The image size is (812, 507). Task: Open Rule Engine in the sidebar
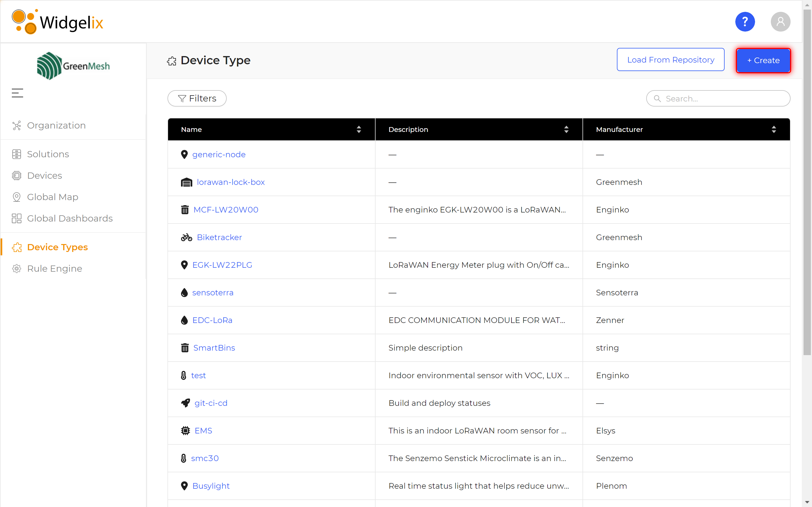[x=54, y=269]
